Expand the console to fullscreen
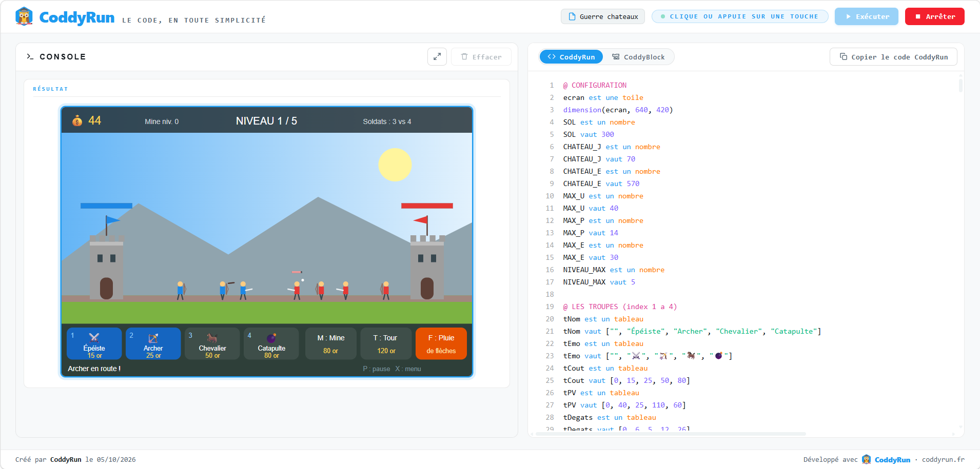This screenshot has height=469, width=980. tap(437, 57)
